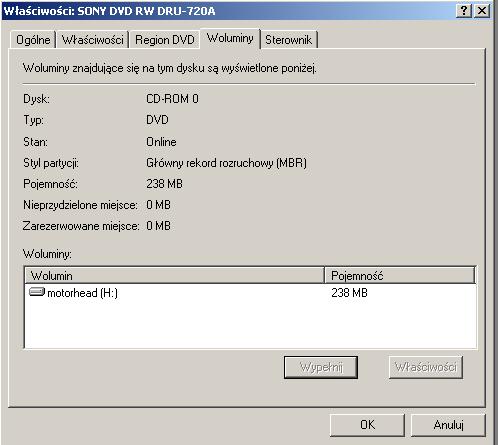Viewport: 498px width, 445px height.
Task: Click the Anuluj button
Action: [448, 425]
